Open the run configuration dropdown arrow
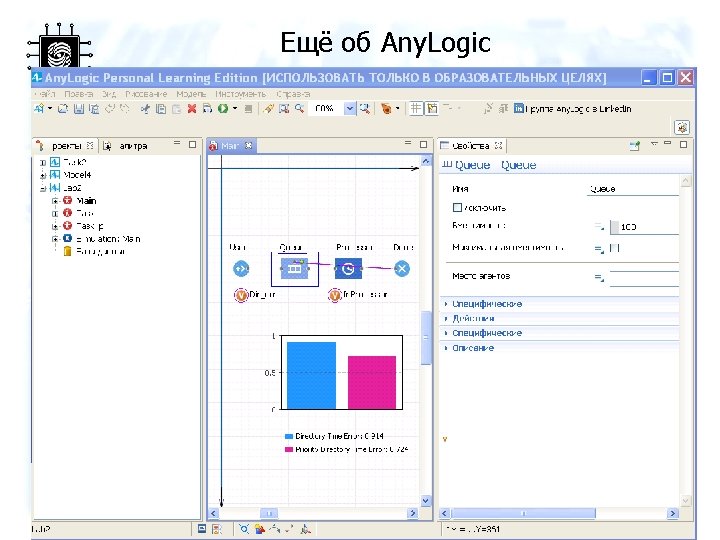This screenshot has height=540, width=720. [235, 109]
